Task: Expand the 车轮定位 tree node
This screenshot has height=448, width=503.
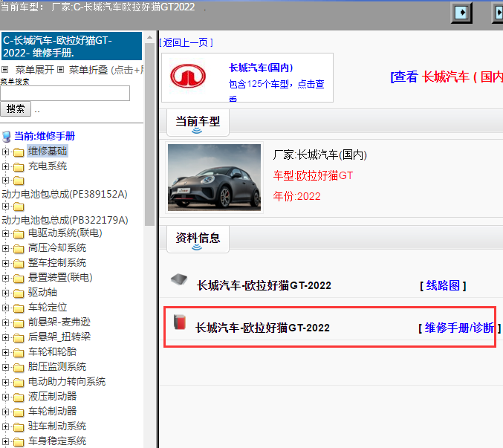Action: [5, 308]
